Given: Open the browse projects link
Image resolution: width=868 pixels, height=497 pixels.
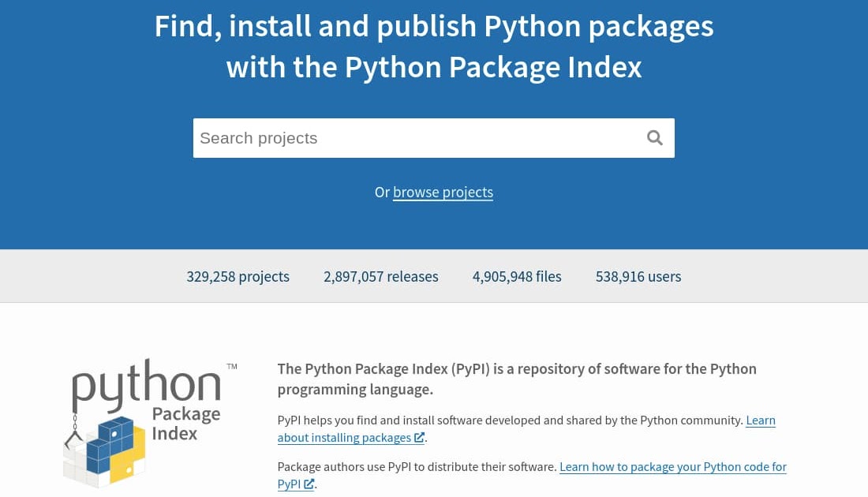Looking at the screenshot, I should [x=443, y=192].
